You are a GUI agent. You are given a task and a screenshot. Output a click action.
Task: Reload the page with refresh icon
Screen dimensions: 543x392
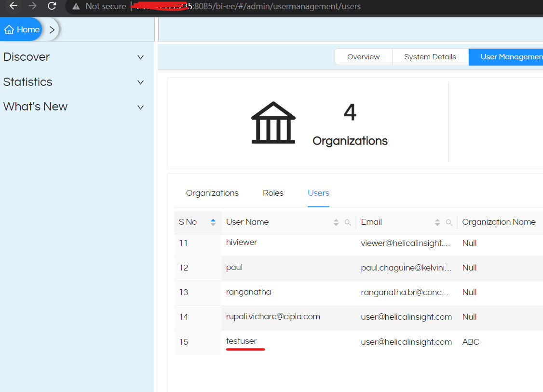[x=52, y=6]
